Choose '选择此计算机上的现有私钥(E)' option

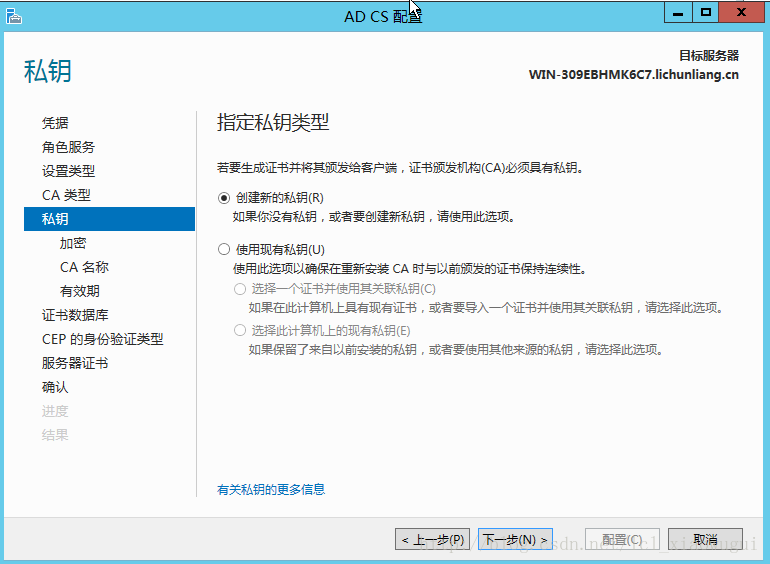(240, 330)
